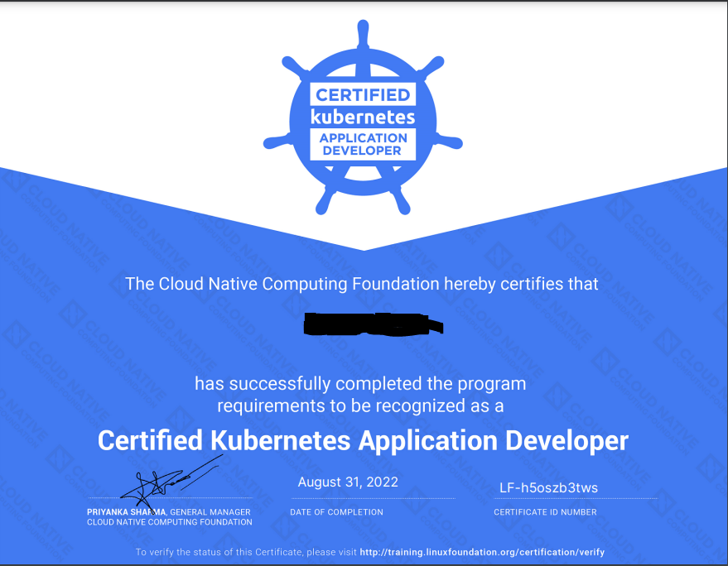Click 'APPLICATION DEVELOPER' text inside the badge
This screenshot has height=566, width=728.
pos(363,144)
